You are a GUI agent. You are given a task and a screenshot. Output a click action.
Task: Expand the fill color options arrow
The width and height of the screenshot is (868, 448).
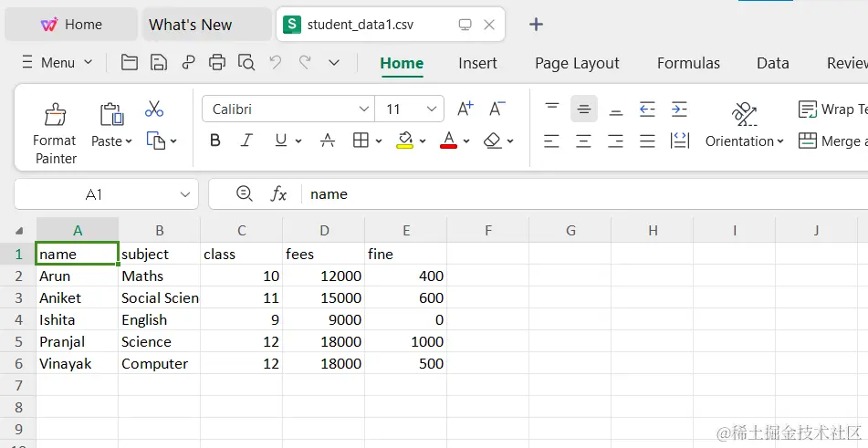point(423,141)
